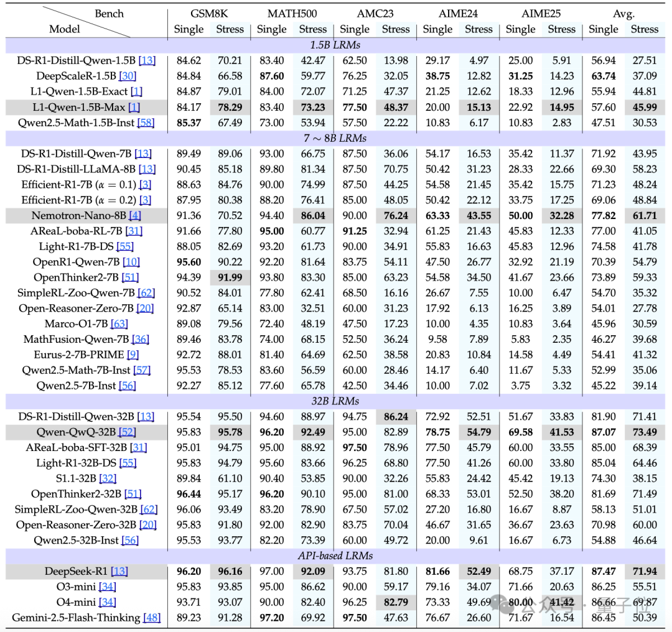The height and width of the screenshot is (632, 672).
Task: Click the Avg. column header
Action: (x=623, y=14)
